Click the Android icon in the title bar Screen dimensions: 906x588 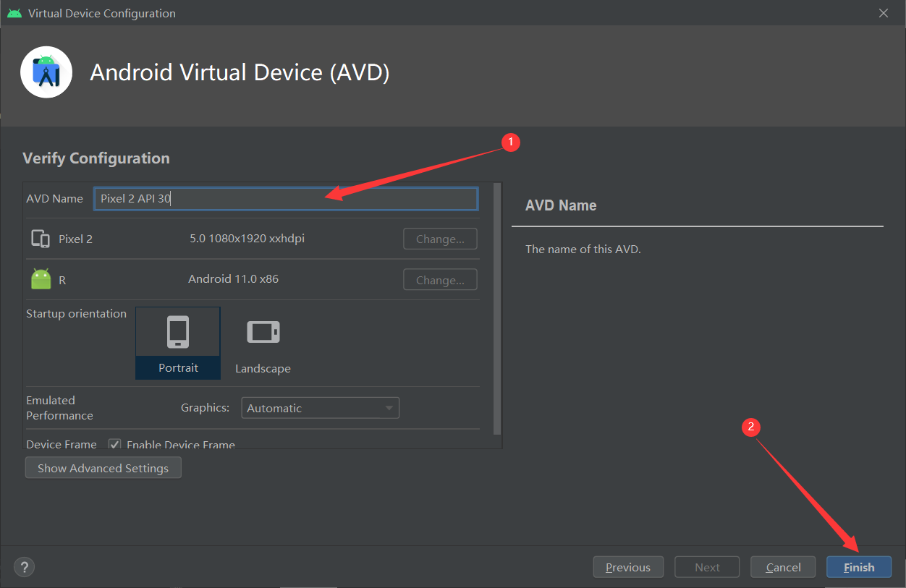(14, 12)
